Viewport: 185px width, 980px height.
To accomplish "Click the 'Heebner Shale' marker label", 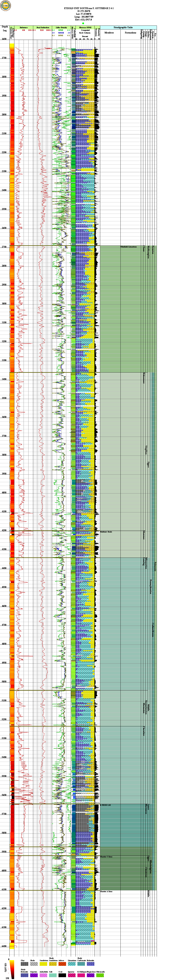I will [106, 531].
